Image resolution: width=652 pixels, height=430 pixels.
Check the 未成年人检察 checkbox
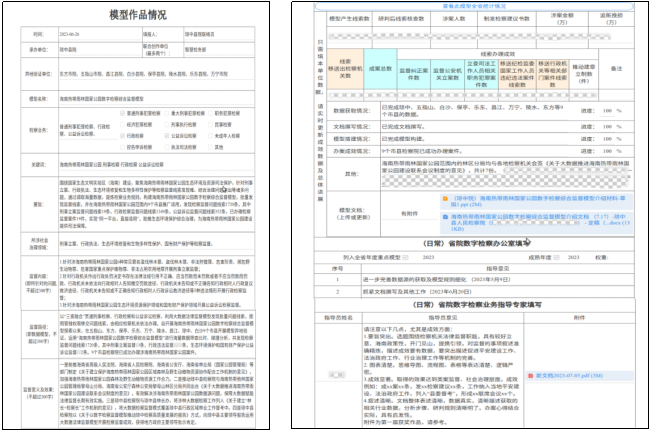click(210, 136)
